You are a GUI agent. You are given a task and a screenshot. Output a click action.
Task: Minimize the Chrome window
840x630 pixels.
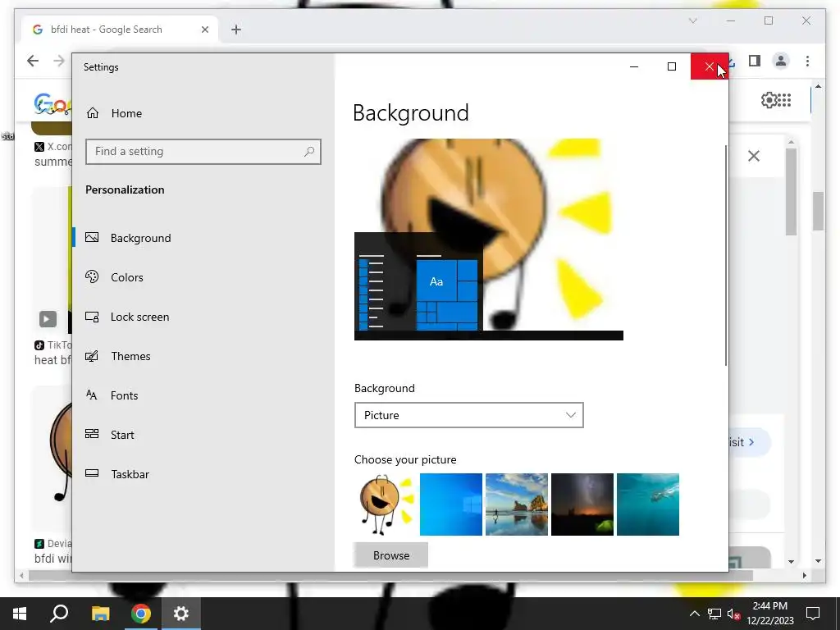731,21
